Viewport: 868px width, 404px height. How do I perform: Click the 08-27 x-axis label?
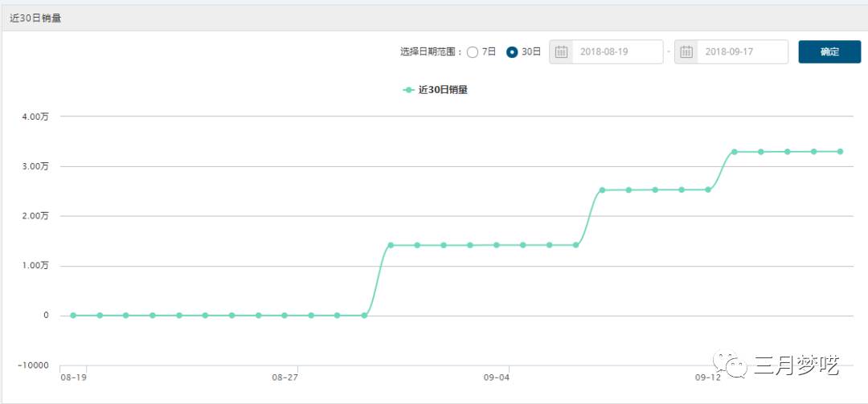pyautogui.click(x=285, y=377)
